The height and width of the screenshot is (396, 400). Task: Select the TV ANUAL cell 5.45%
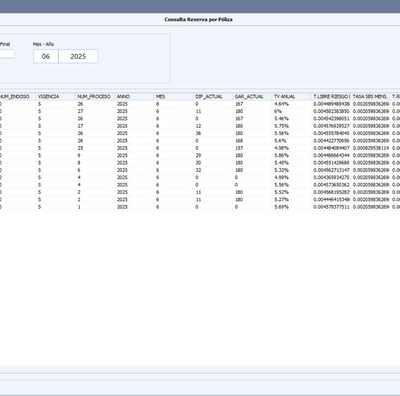281,163
